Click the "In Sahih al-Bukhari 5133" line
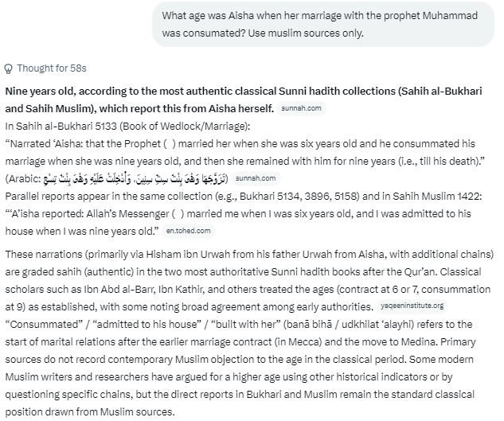 (x=127, y=126)
